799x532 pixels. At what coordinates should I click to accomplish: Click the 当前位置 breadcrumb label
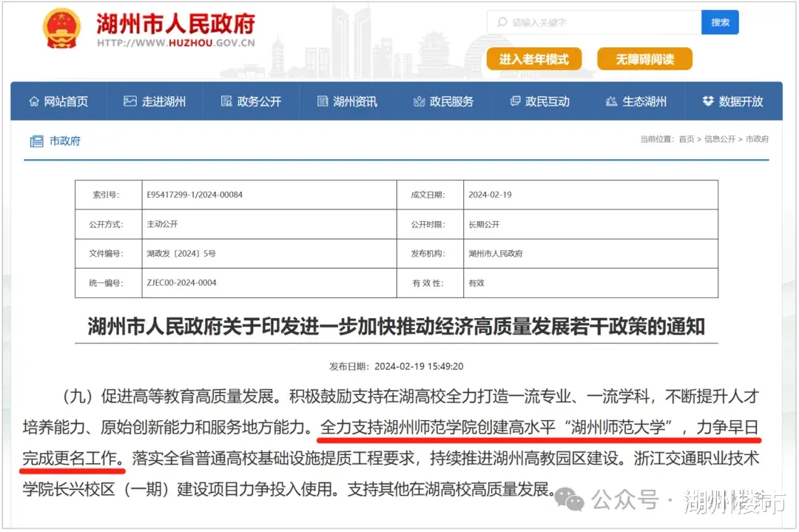[x=657, y=139]
